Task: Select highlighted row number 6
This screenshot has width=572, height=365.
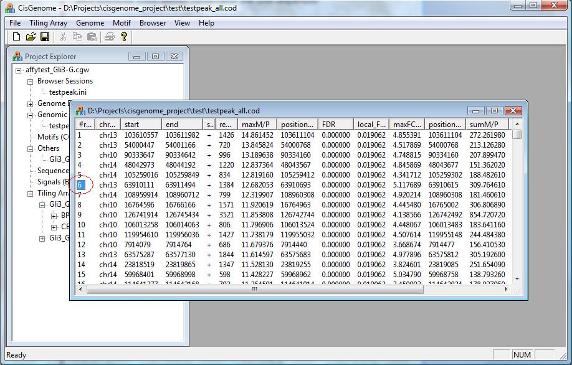Action: (81, 185)
